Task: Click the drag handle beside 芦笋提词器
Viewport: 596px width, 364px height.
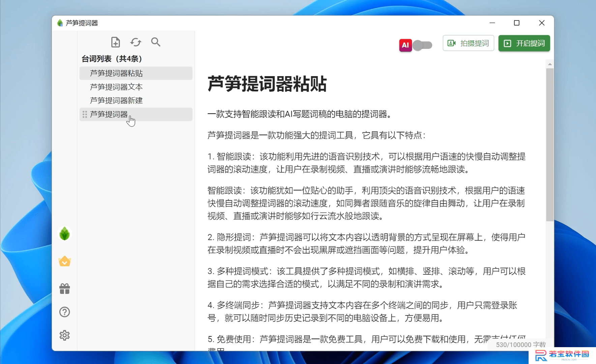Action: click(85, 114)
